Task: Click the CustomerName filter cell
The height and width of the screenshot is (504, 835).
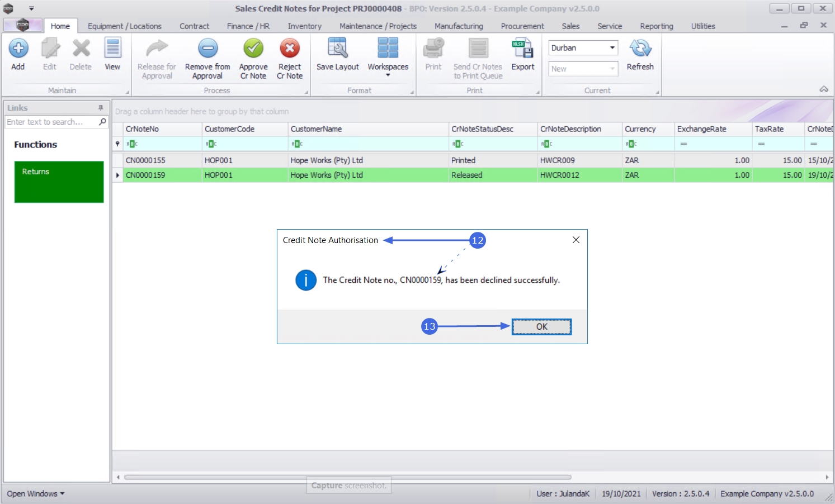Action: pos(368,144)
